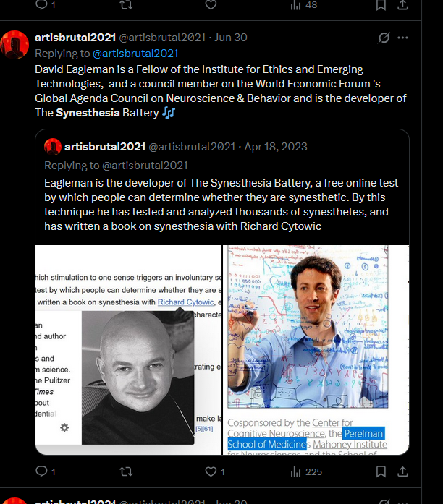Open the red profile avatar of the main tweet

pyautogui.click(x=14, y=45)
